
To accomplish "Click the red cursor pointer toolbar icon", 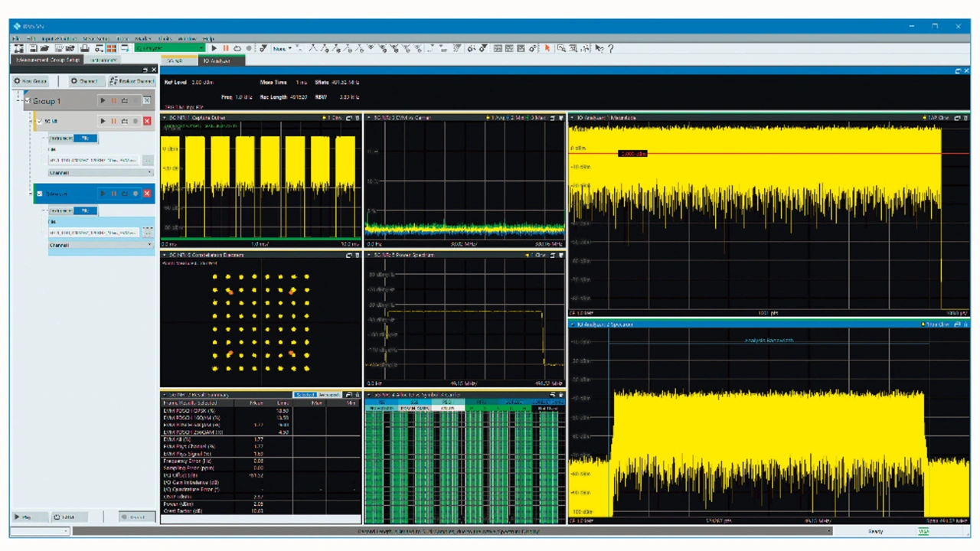I will pyautogui.click(x=547, y=48).
